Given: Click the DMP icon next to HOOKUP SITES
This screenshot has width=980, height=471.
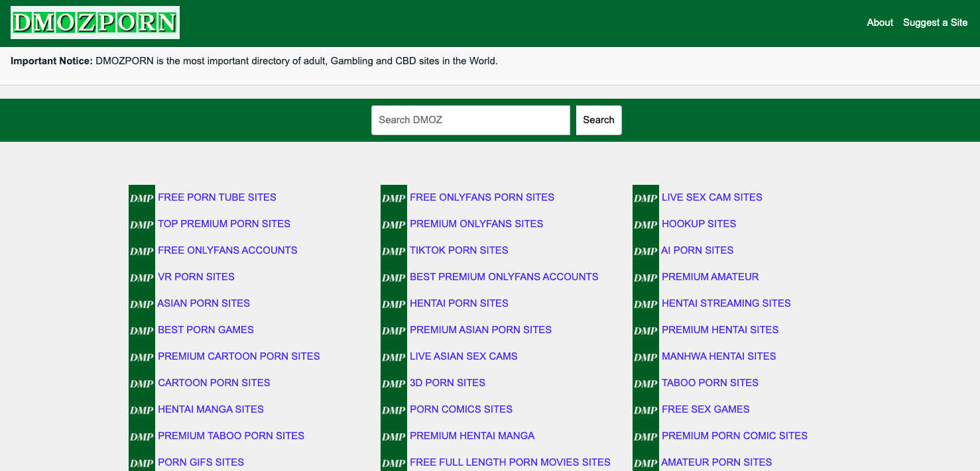Looking at the screenshot, I should click(x=645, y=224).
